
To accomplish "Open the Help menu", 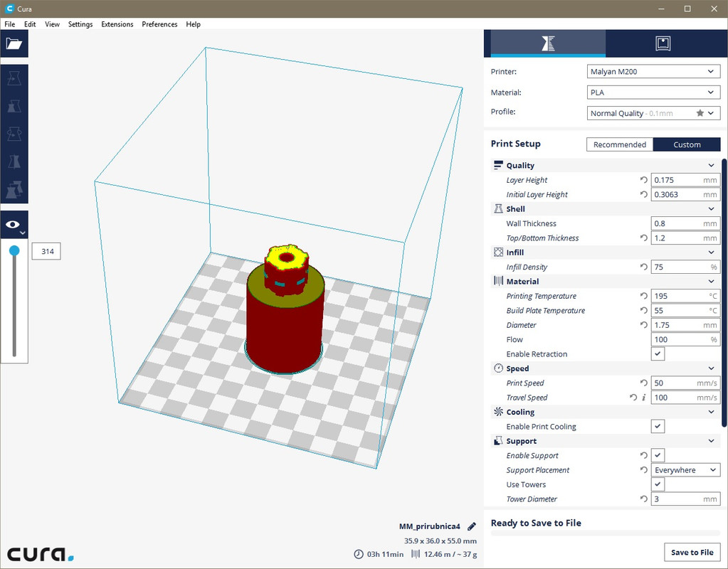I will coord(193,24).
